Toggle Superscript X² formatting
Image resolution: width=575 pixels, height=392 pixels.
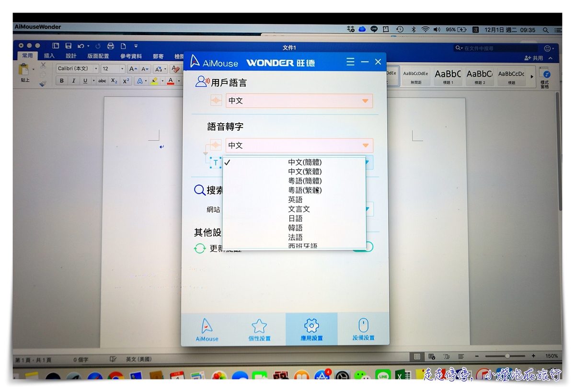point(126,81)
